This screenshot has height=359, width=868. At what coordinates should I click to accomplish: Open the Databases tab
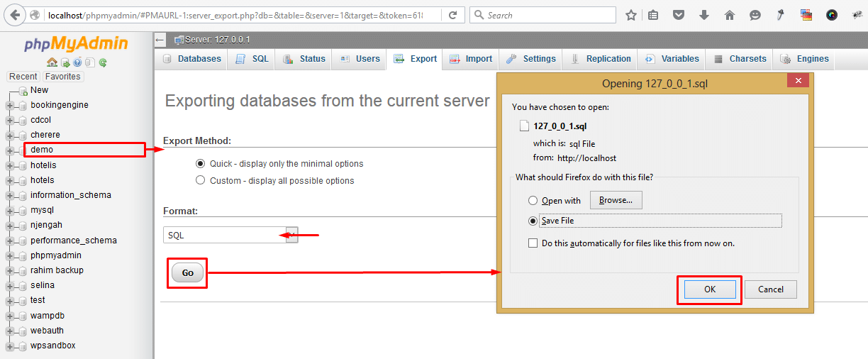(191, 59)
